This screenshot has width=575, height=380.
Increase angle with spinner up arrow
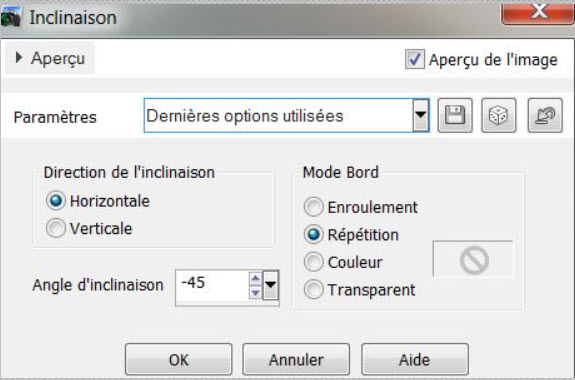point(255,279)
